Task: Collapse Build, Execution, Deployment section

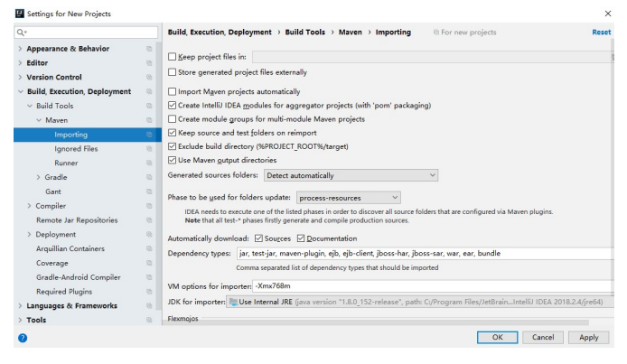Action: click(21, 91)
